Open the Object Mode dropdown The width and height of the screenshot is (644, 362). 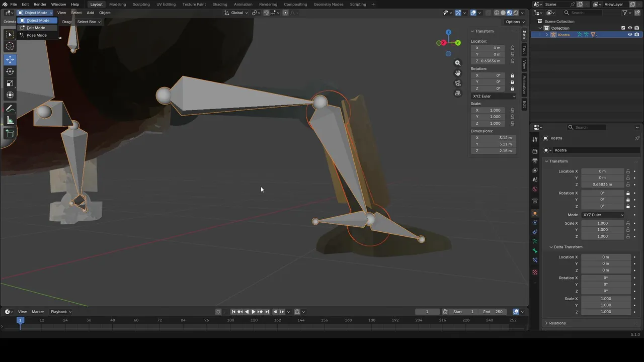coord(35,13)
